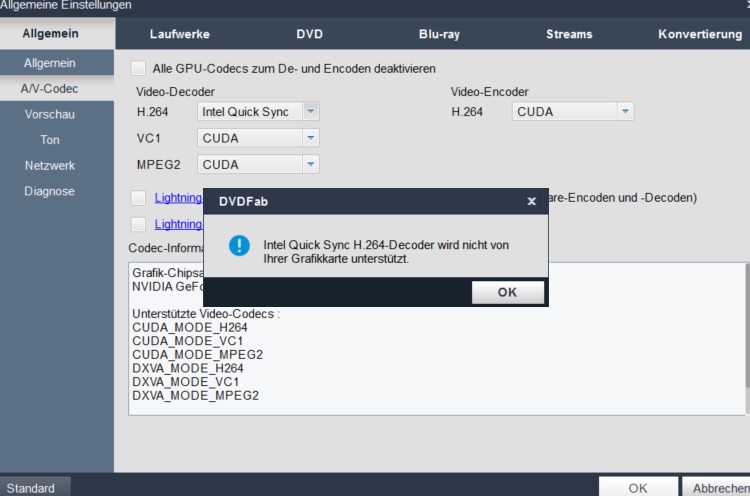This screenshot has height=496, width=750.
Task: Select the CUDA_MODE_MPEG2 line
Action: point(198,354)
